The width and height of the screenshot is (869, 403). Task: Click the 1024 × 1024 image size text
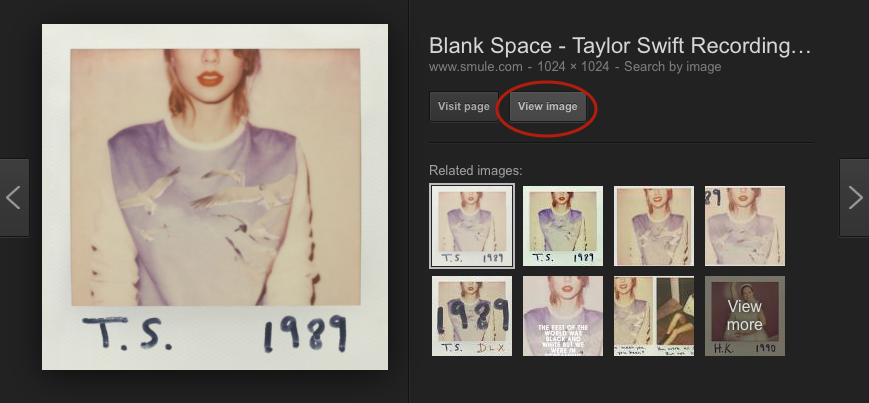pos(573,67)
